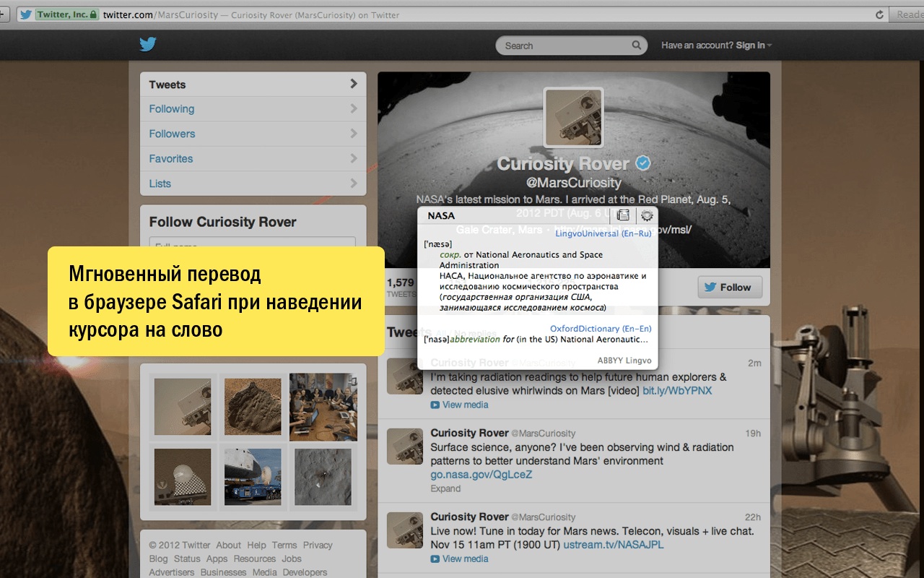Click the View media icon under whirlwinds tweet
The image size is (924, 578).
[435, 405]
